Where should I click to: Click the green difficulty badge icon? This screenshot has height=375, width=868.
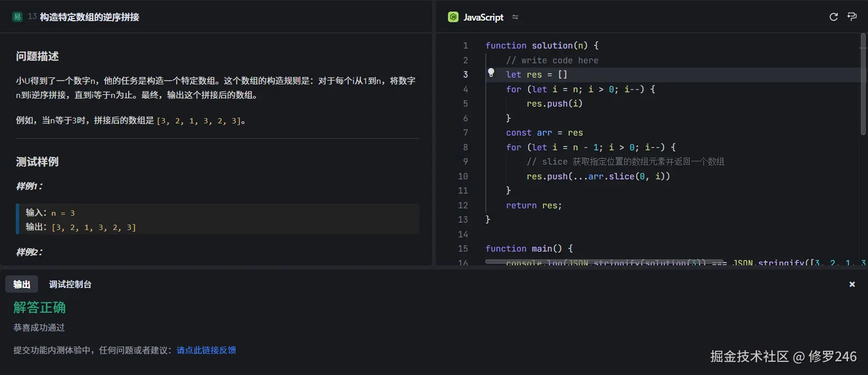17,17
